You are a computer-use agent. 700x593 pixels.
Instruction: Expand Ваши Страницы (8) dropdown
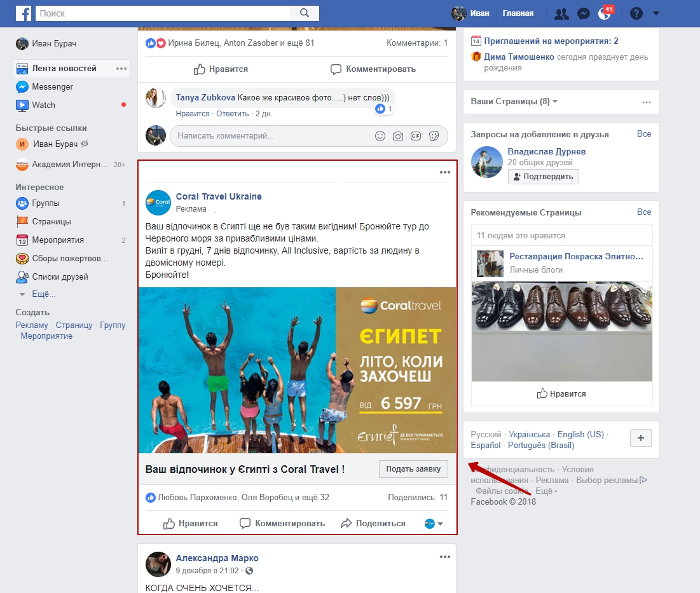pos(555,102)
